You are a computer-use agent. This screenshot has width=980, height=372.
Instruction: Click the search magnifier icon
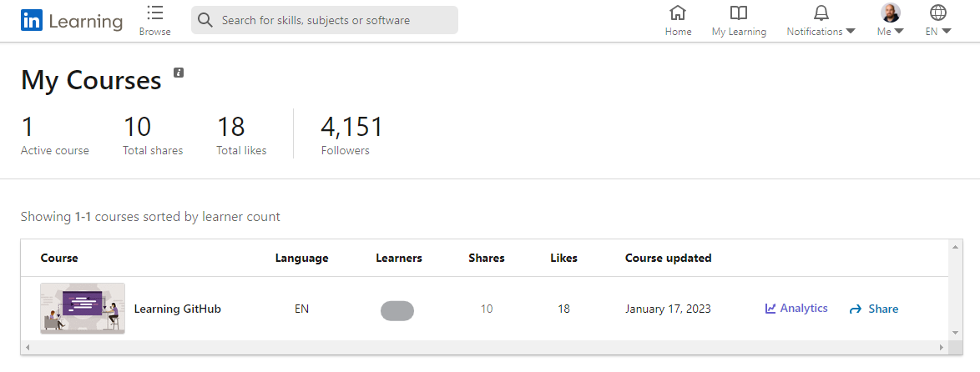(205, 20)
